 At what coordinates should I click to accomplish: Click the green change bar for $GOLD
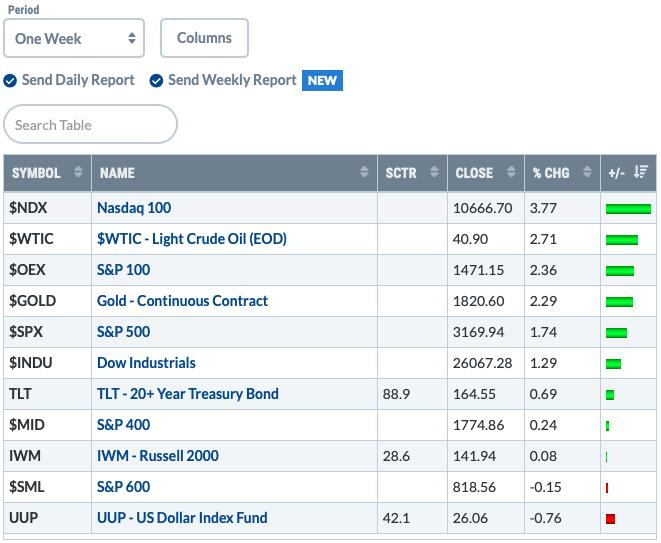[x=619, y=302]
